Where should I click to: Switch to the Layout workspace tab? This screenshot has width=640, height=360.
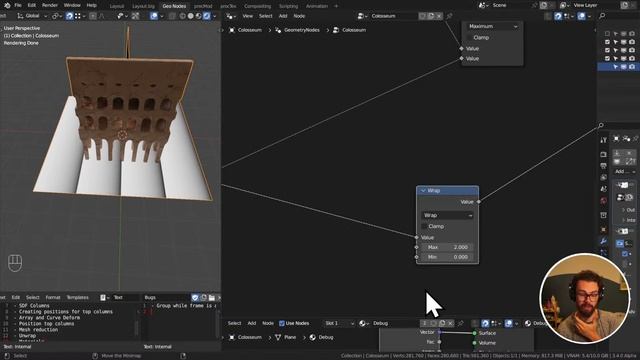coord(117,6)
